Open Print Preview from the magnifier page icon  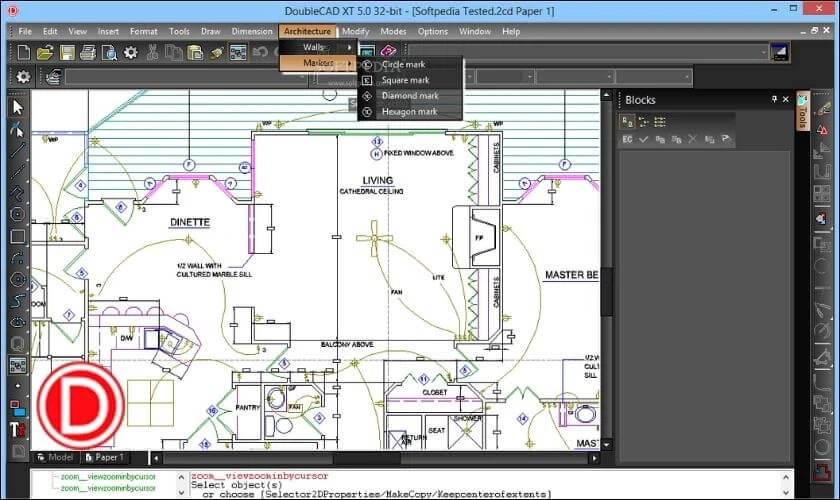(109, 52)
